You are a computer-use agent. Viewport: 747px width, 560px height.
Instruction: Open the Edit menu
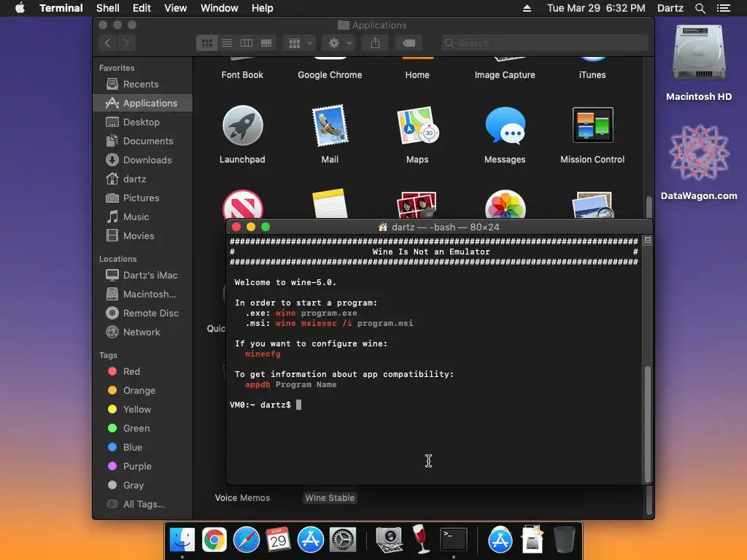tap(142, 8)
